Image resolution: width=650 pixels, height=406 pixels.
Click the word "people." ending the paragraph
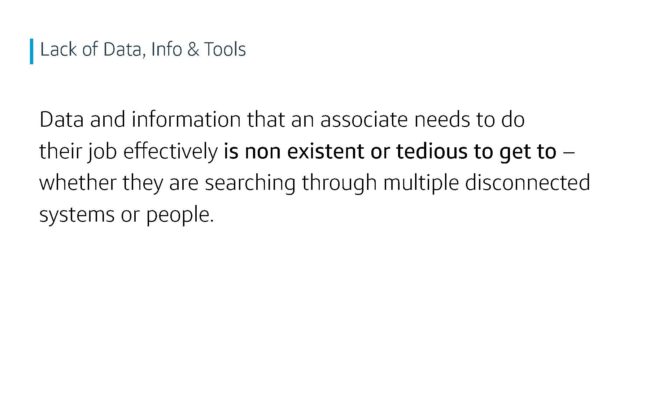[x=180, y=216]
